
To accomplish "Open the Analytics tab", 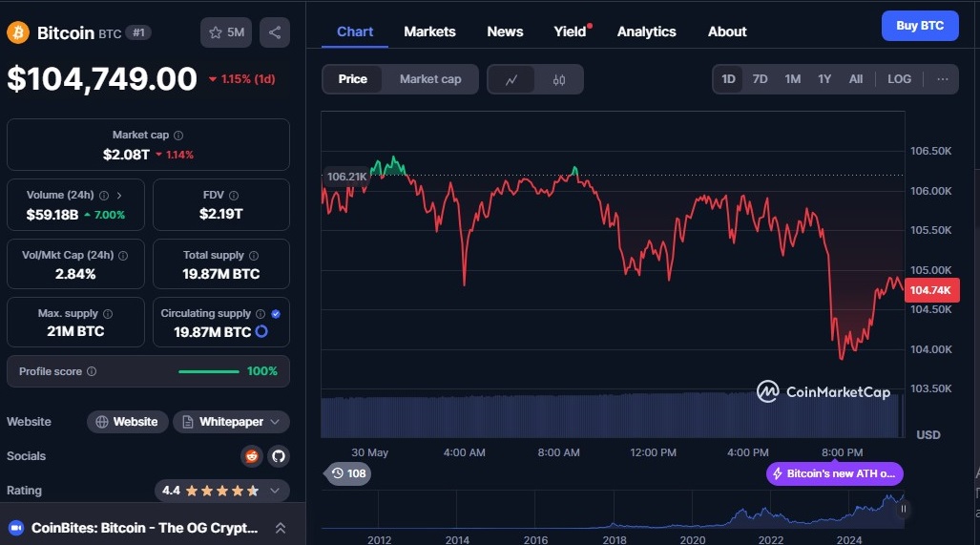I will tap(646, 31).
